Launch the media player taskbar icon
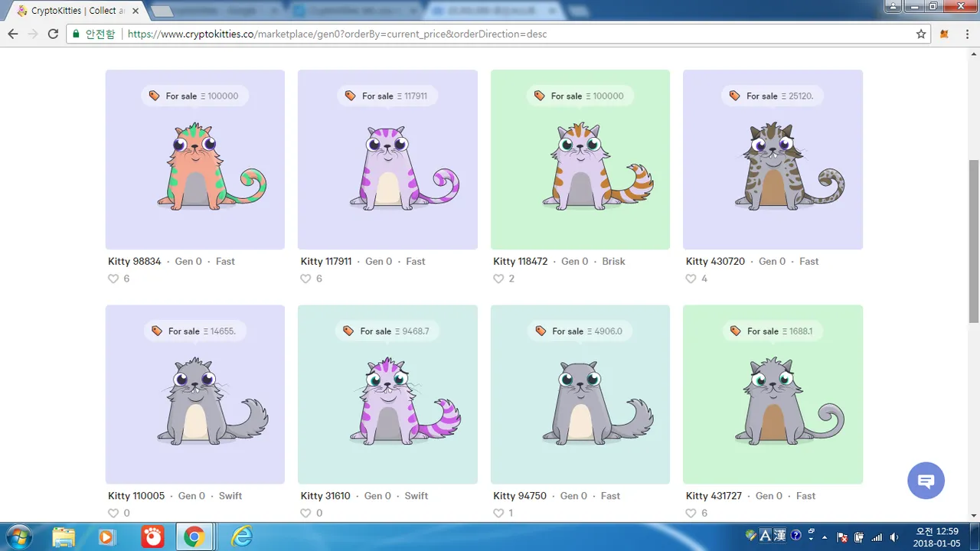This screenshot has height=551, width=980. pyautogui.click(x=107, y=537)
